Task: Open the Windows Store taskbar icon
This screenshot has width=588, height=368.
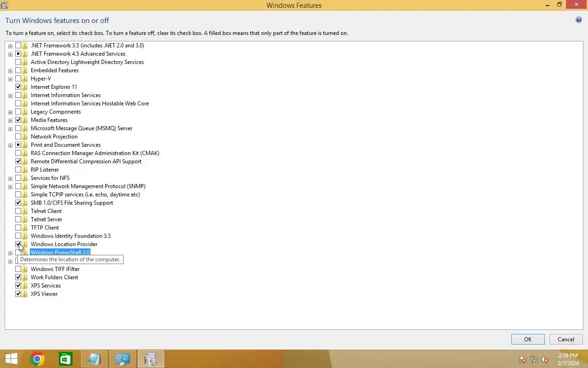Action: point(66,359)
